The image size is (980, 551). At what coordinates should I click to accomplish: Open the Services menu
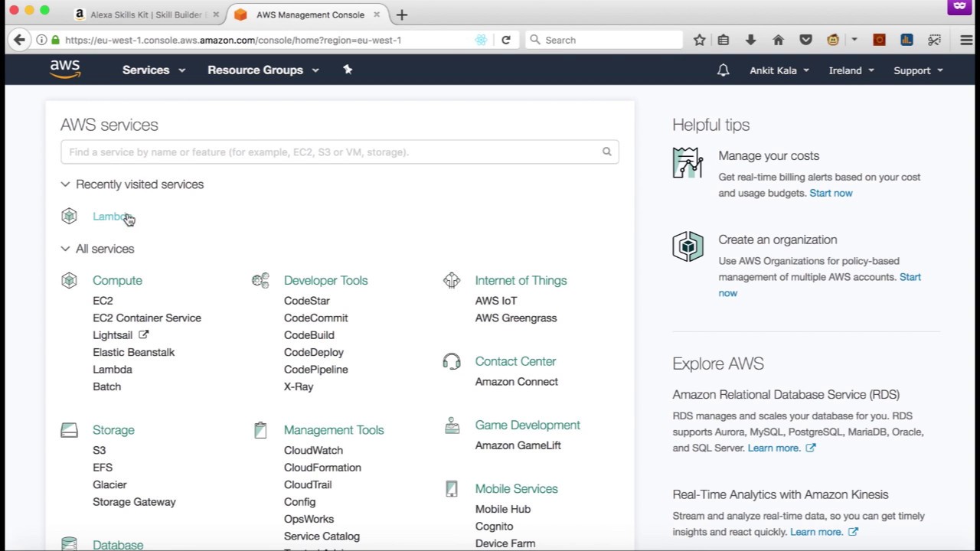[x=153, y=70]
